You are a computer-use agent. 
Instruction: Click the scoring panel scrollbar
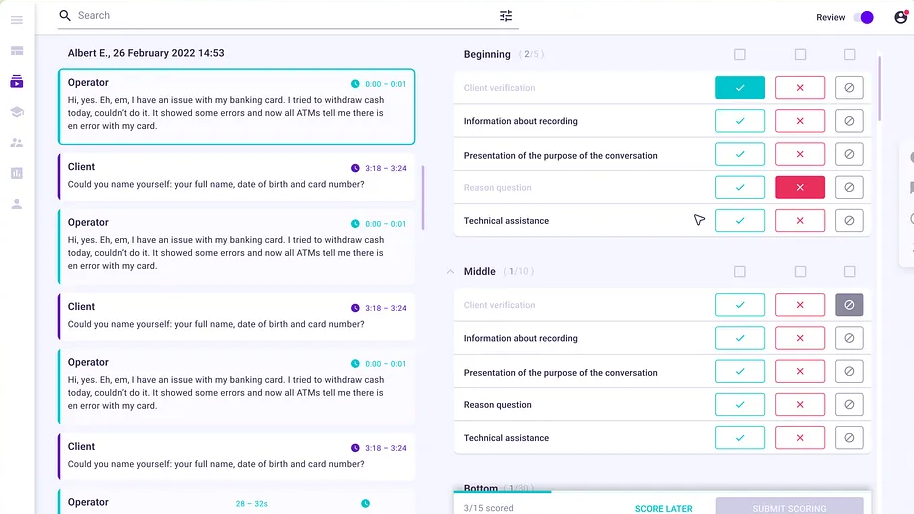click(x=880, y=89)
